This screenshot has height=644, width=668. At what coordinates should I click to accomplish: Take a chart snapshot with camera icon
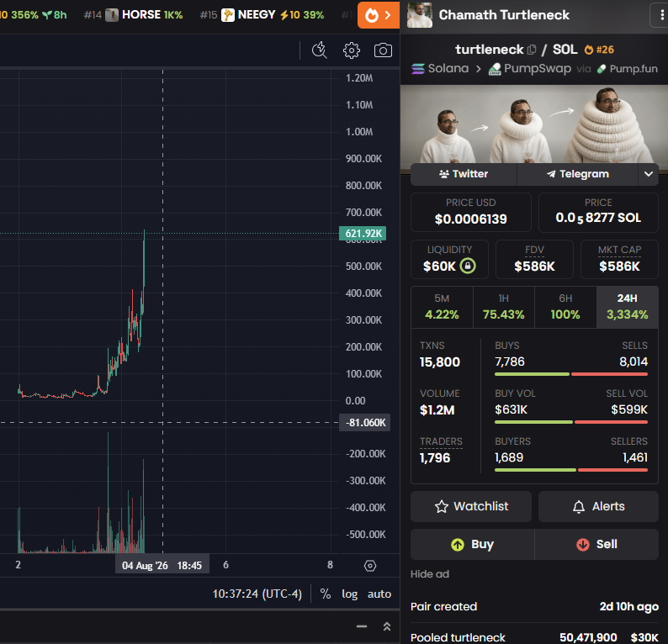[383, 50]
